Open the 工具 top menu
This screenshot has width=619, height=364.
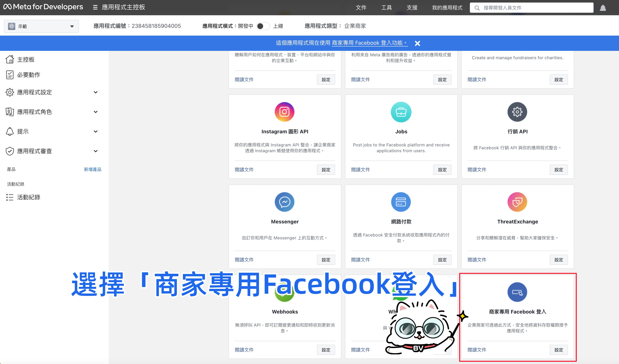tap(386, 8)
